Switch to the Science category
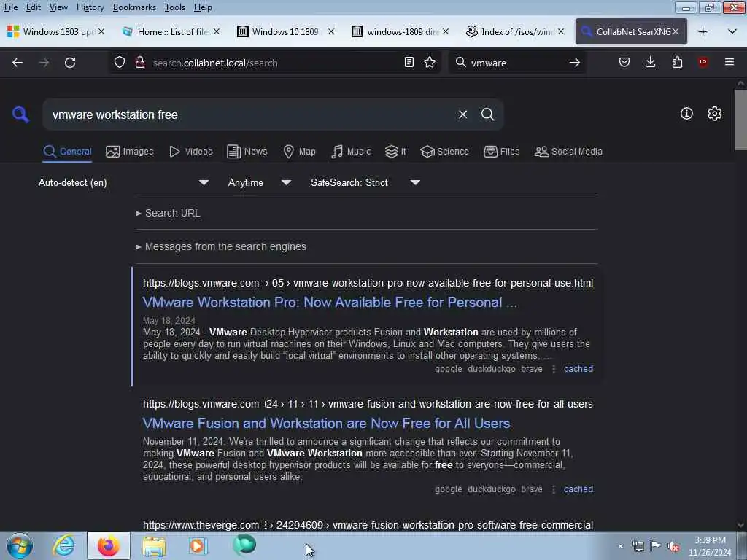Image resolution: width=747 pixels, height=560 pixels. click(444, 152)
